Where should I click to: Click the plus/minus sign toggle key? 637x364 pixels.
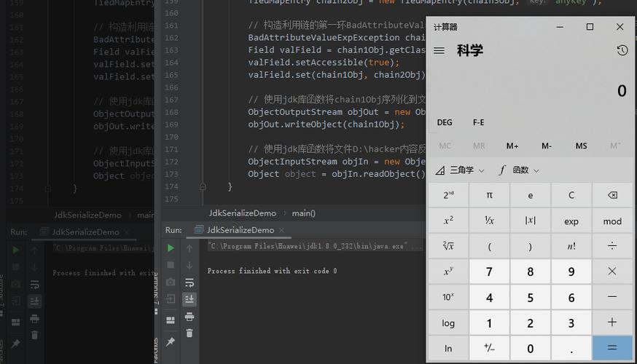489,348
